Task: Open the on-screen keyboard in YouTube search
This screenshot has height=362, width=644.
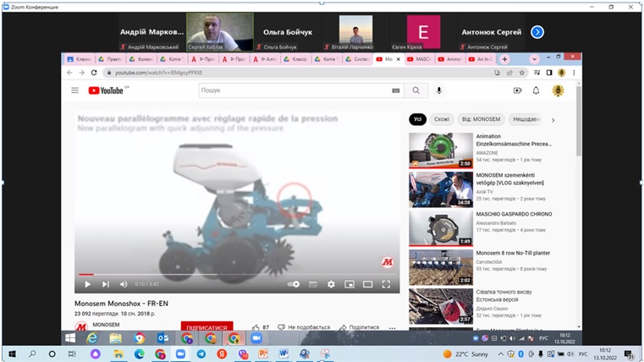Action: coord(395,90)
